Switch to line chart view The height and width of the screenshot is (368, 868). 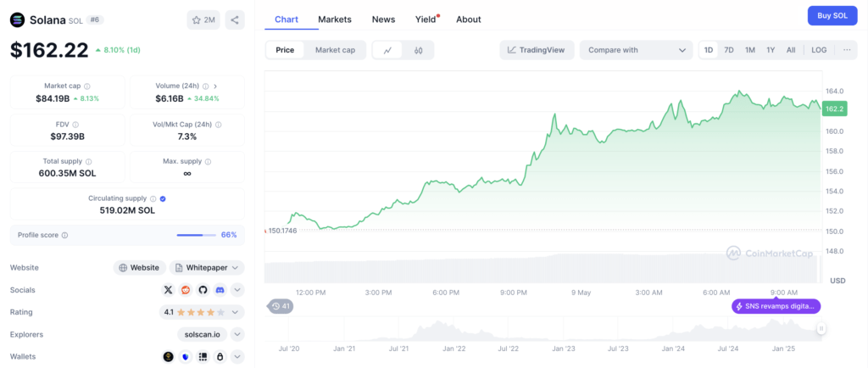coord(388,50)
